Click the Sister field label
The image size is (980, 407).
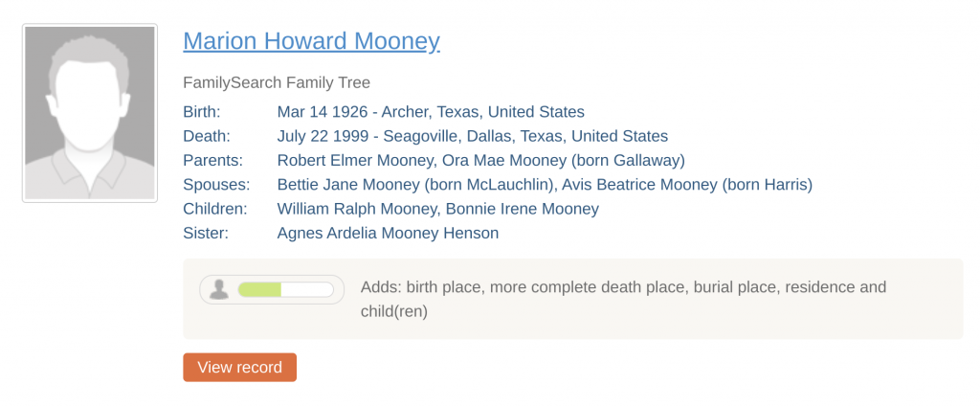205,233
